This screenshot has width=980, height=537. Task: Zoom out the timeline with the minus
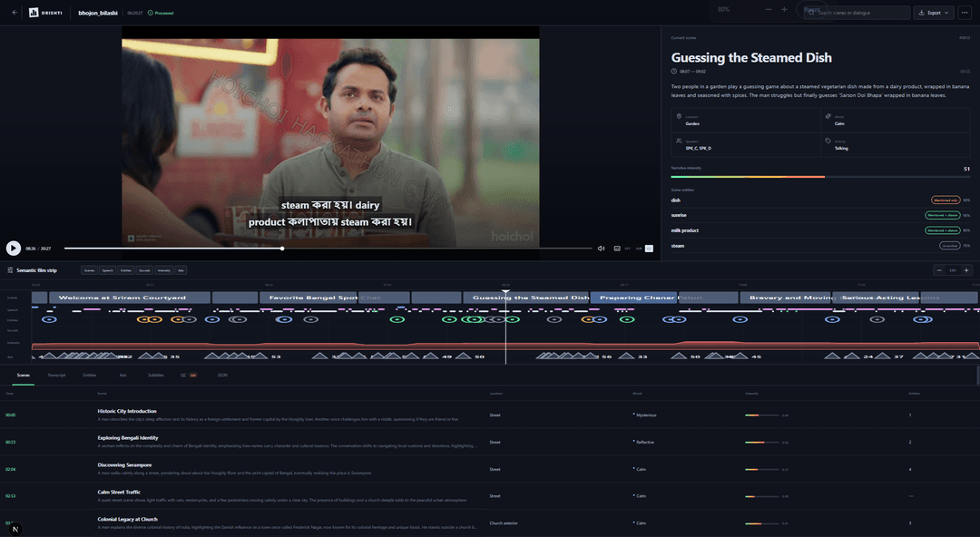tap(939, 270)
